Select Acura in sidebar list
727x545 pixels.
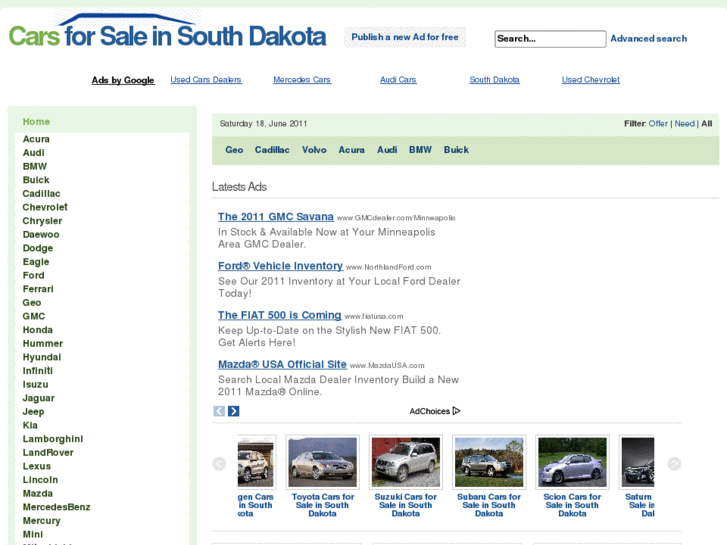(x=36, y=139)
